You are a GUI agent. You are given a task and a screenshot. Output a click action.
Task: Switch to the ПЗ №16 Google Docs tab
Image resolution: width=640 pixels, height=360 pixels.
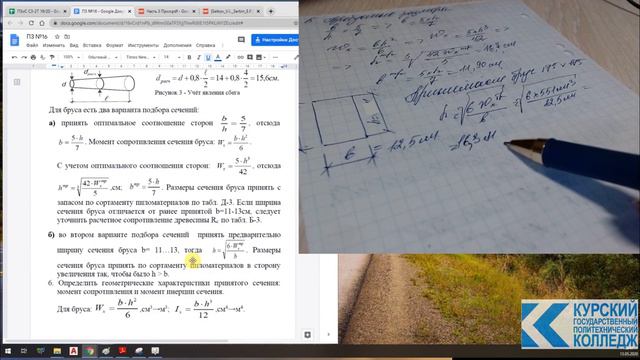coord(102,11)
